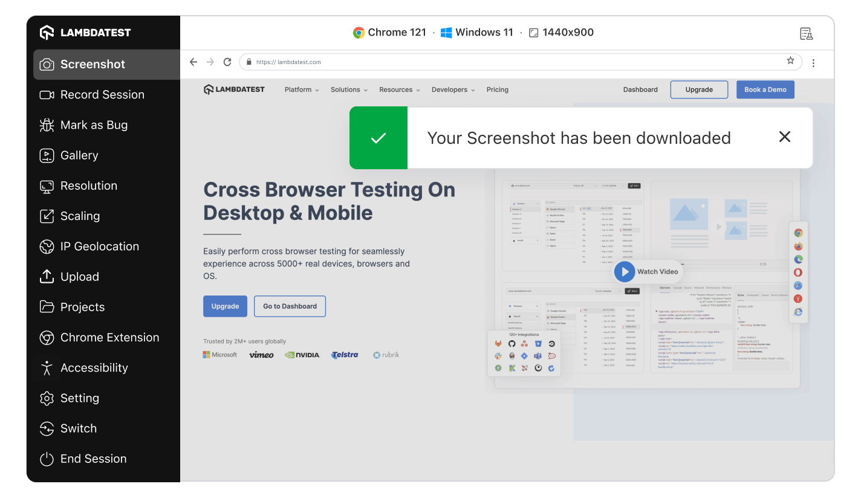Screen dimensions: 861x504
Task: Select the Scaling option icon
Action: [47, 216]
